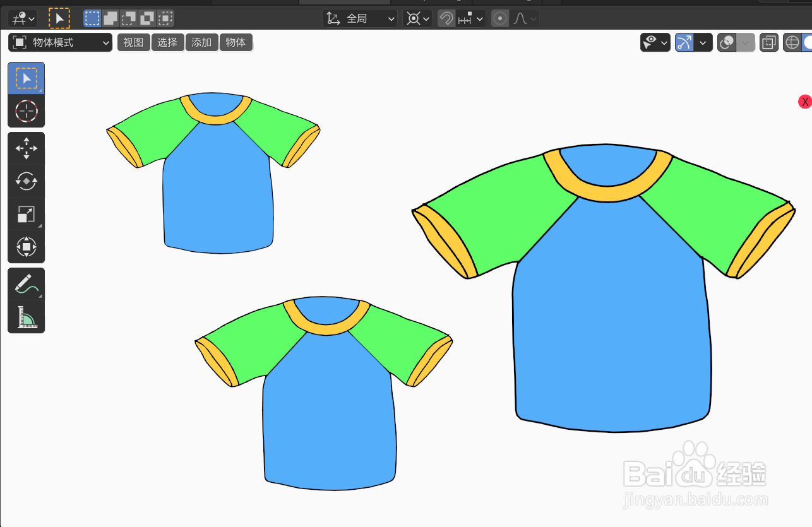This screenshot has height=527, width=812.
Task: Choose Subtract Selection mode icon
Action: [x=129, y=18]
